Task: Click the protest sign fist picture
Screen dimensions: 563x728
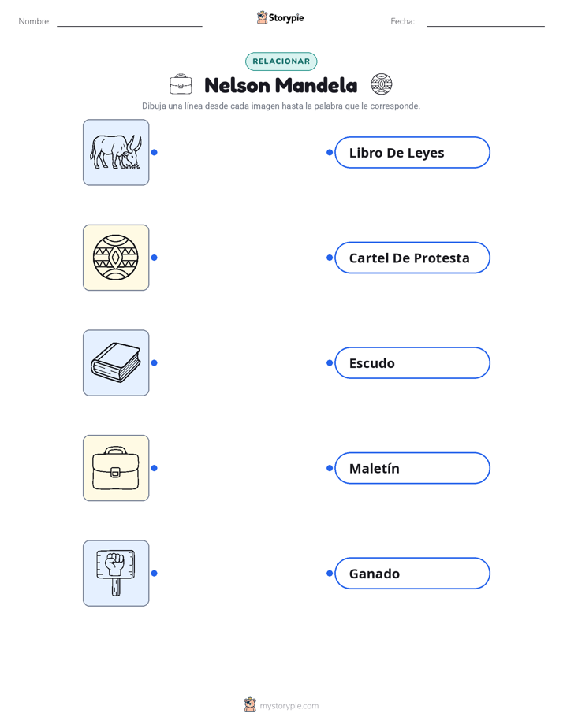Action: 116,573
